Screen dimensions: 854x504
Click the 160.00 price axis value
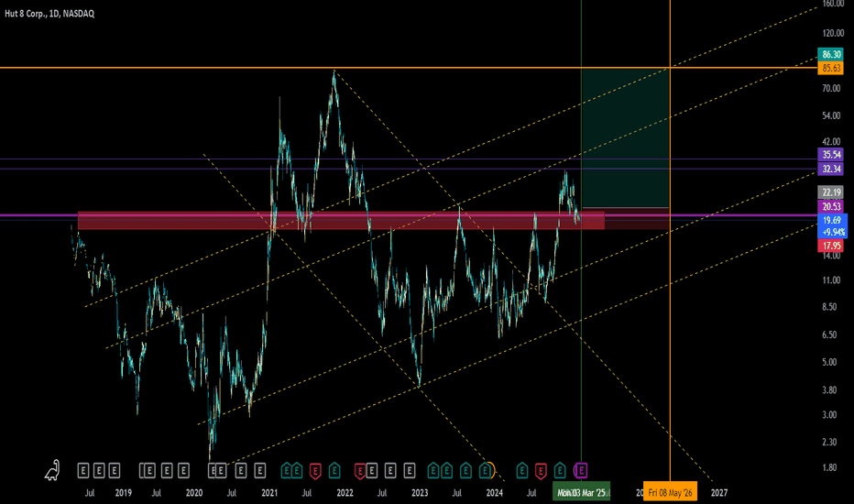[x=833, y=4]
